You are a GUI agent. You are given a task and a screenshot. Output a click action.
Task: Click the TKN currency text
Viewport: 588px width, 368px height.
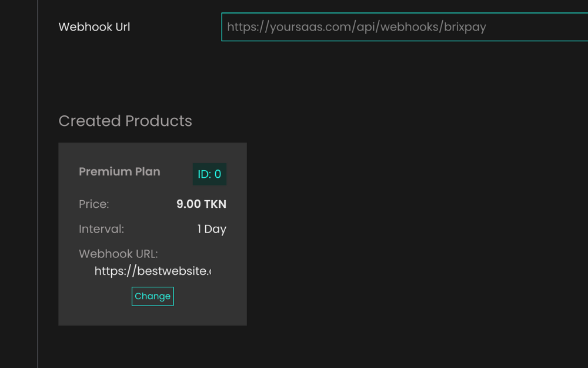(215, 204)
